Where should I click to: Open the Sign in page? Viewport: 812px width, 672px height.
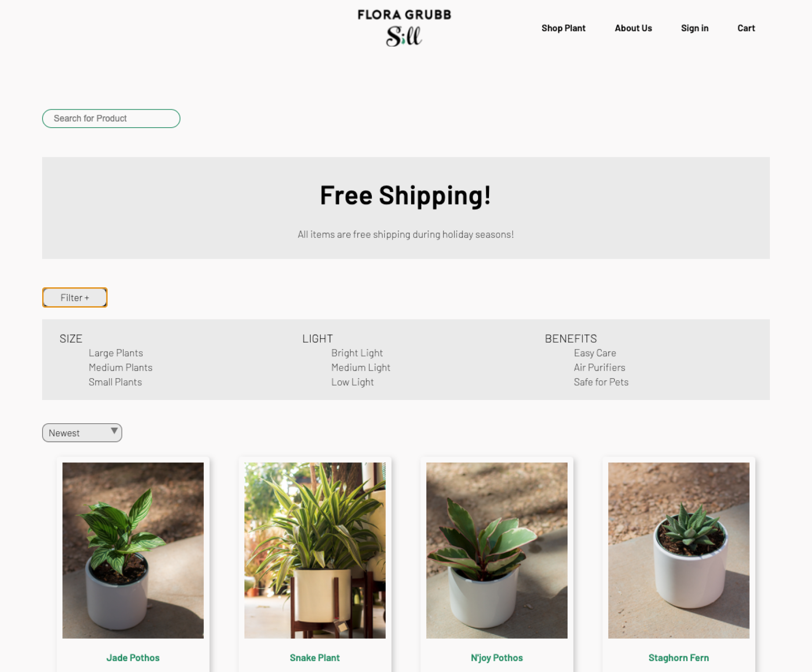[x=694, y=28]
